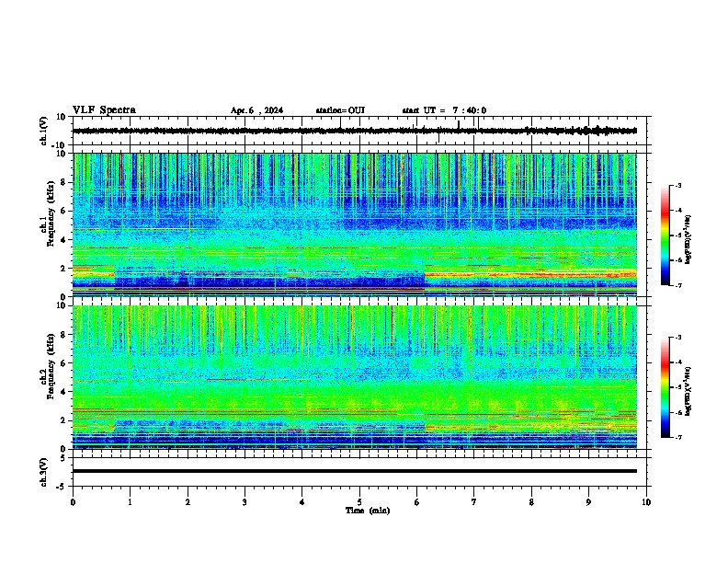The image size is (728, 563).
Task: Click the "-5" label on ch.1 color bar
Action: tap(677, 236)
